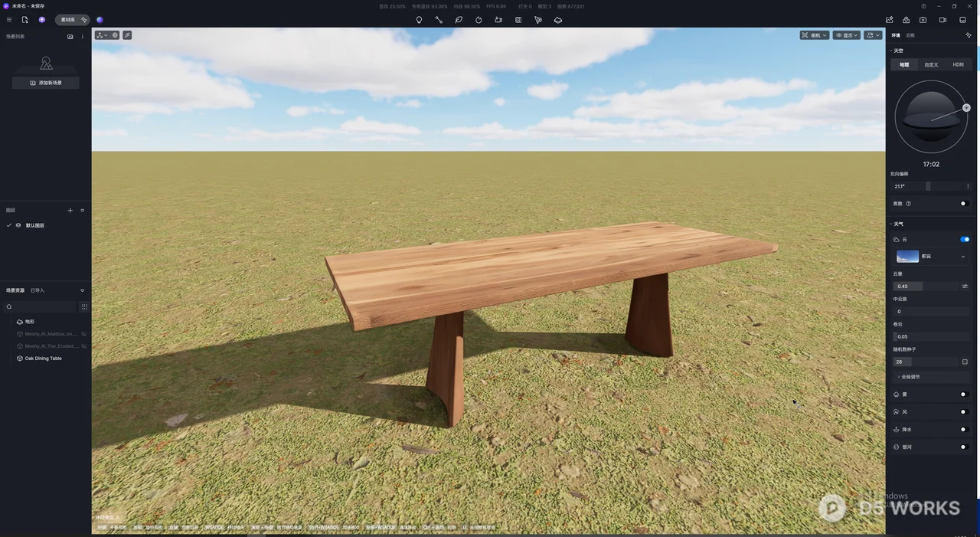
Task: Select the path tool with connected nodes
Action: click(x=439, y=20)
